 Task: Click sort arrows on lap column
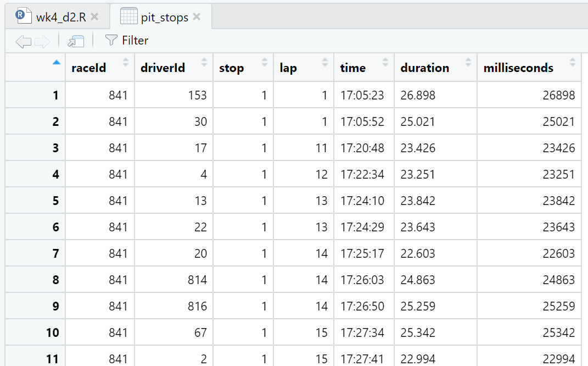click(325, 62)
